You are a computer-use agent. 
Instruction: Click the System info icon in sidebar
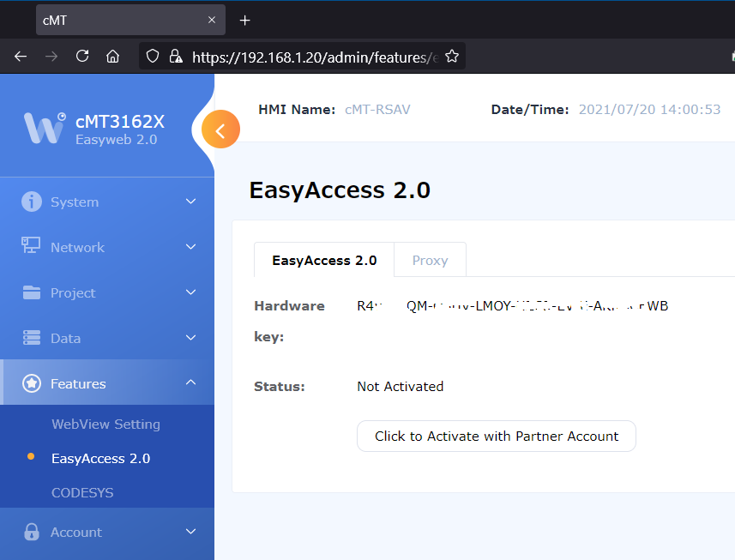(32, 202)
